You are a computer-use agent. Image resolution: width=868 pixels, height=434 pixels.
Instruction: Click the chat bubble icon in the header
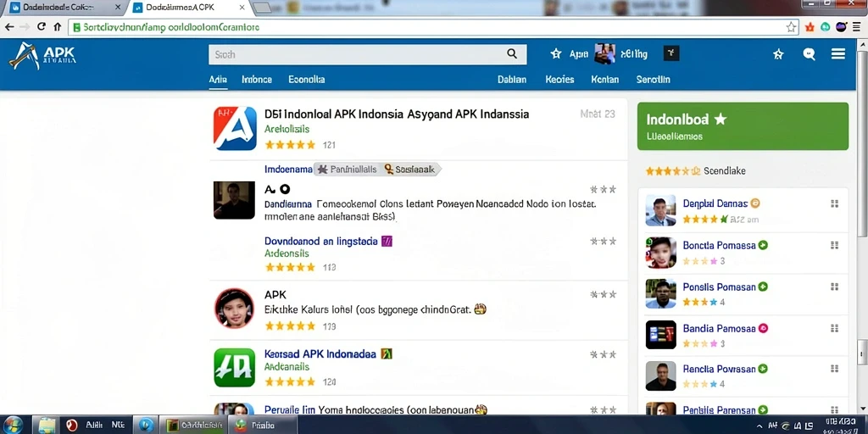[x=809, y=53]
